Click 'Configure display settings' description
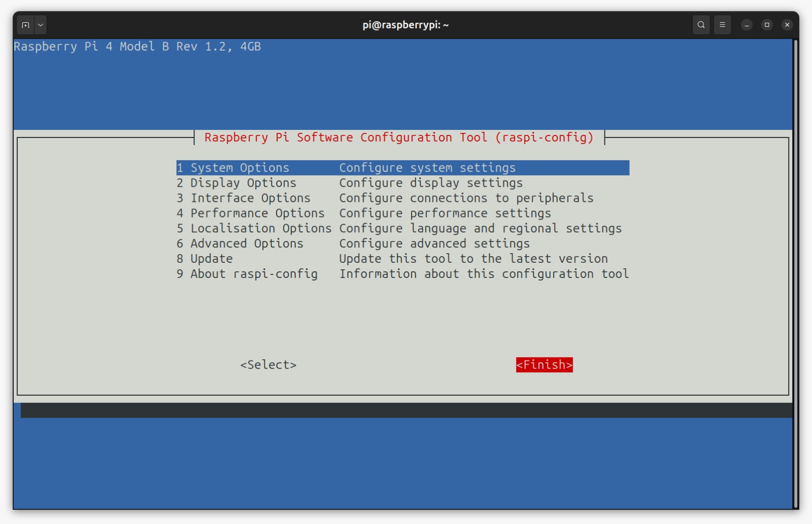Viewport: 812px width, 524px height. pyautogui.click(x=431, y=183)
